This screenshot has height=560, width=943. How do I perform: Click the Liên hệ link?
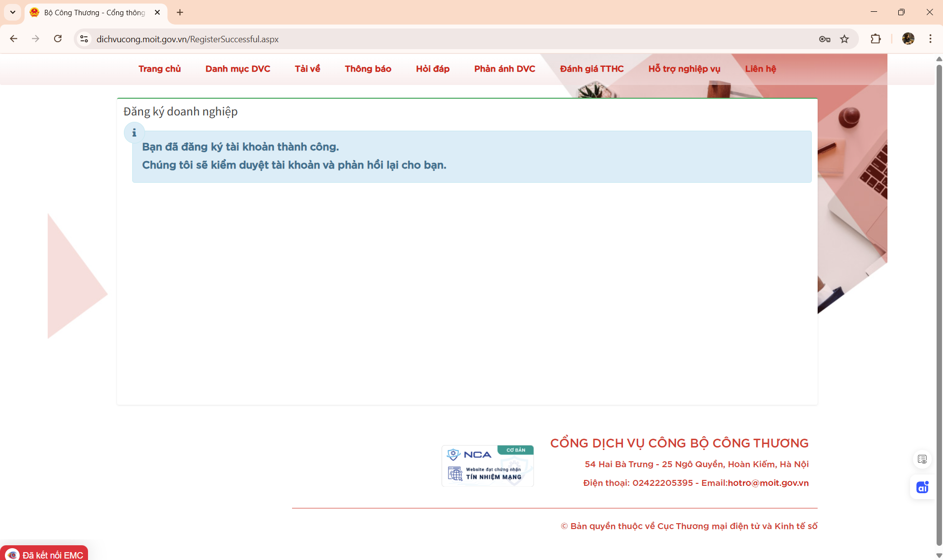click(760, 69)
